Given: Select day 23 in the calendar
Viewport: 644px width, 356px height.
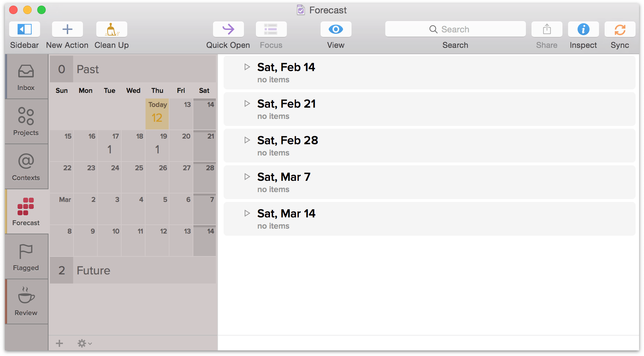Looking at the screenshot, I should (x=85, y=177).
